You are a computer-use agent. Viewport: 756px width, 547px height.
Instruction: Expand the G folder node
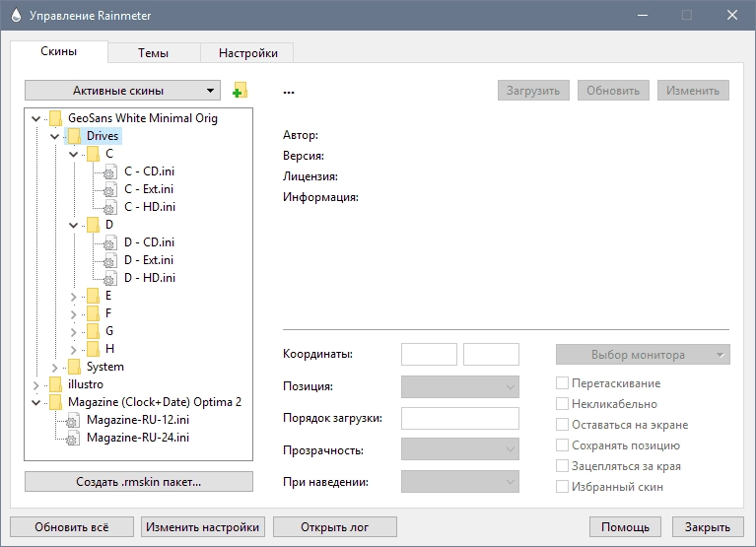[73, 332]
